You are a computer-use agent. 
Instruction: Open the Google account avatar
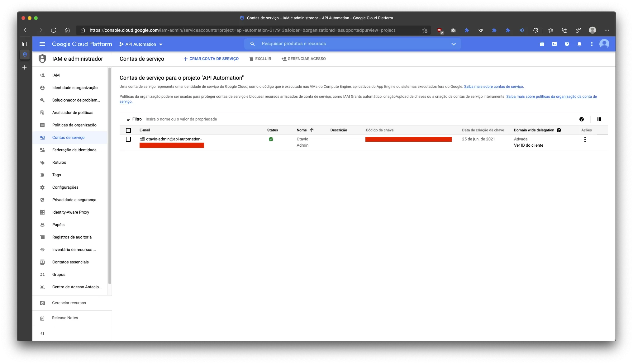click(x=604, y=44)
